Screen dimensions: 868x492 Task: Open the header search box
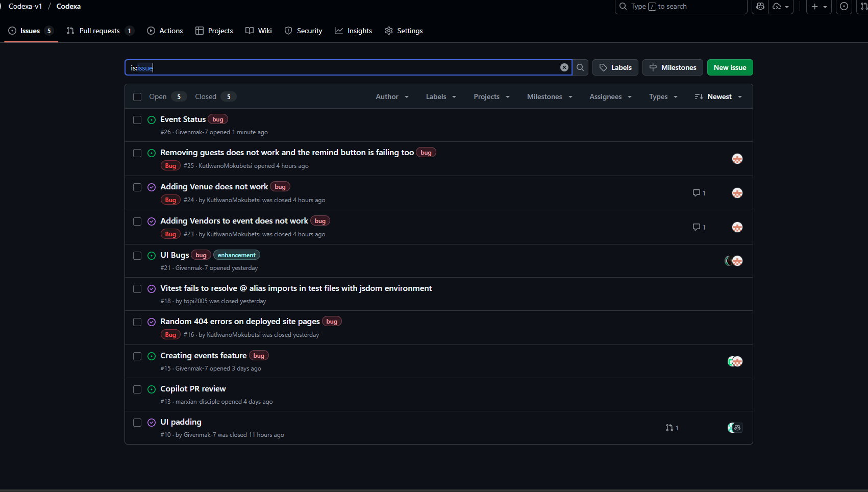click(681, 6)
